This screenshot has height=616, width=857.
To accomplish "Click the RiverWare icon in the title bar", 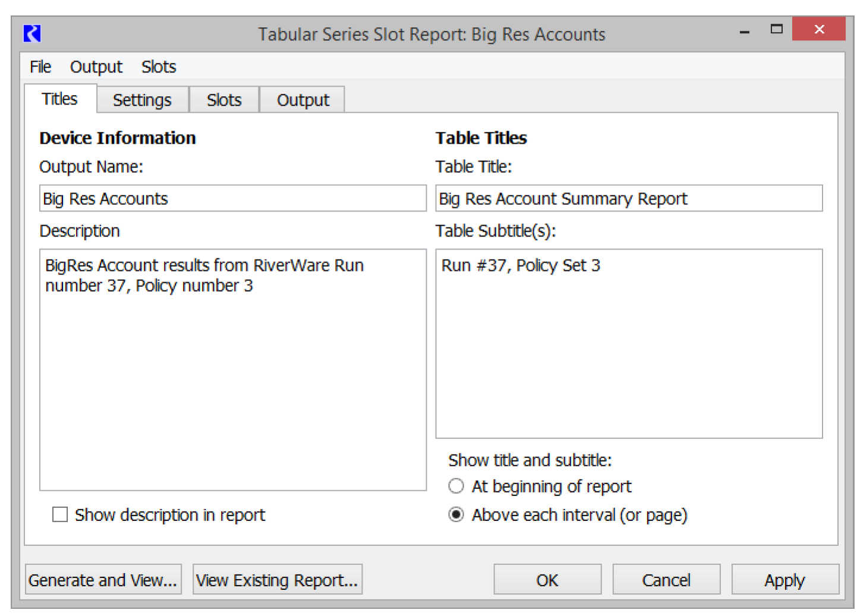I will coord(32,33).
